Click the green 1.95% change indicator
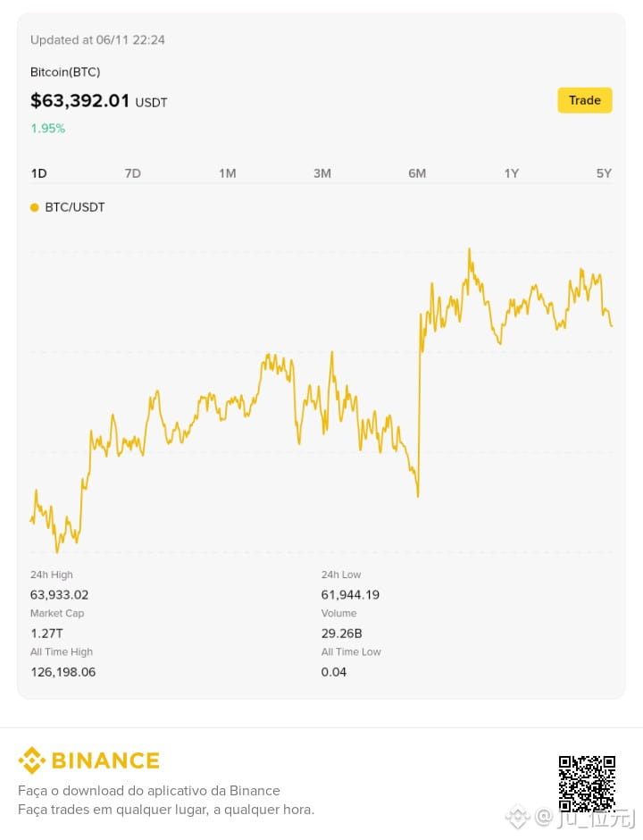This screenshot has width=643, height=840. click(x=47, y=129)
